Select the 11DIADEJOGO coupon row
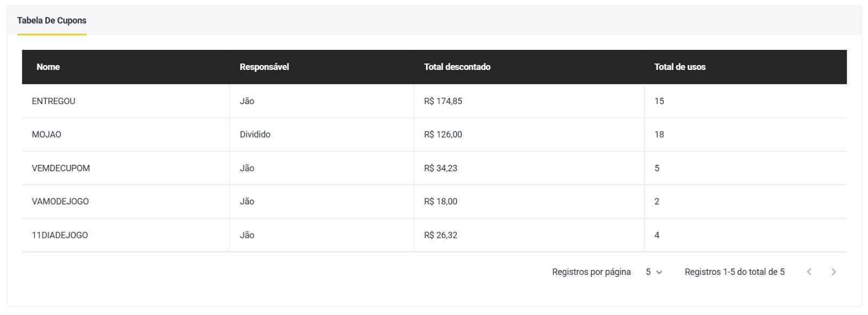 60,235
